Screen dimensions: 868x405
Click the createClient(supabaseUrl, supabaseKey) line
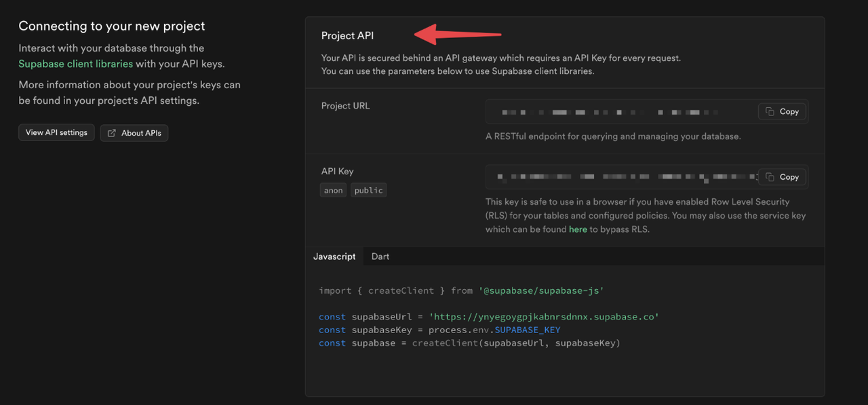[469, 343]
